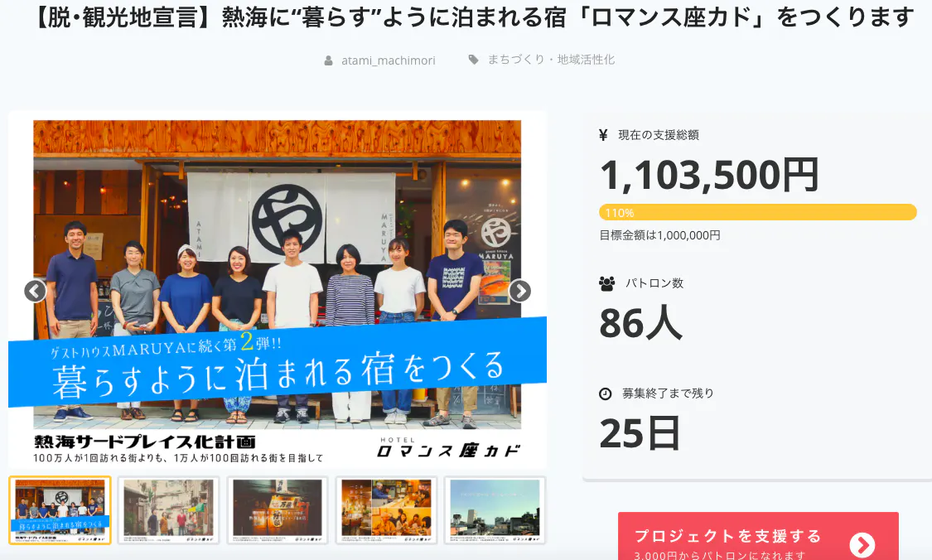932x560 pixels.
Task: Select the fourth thumbnail of restaurant collage
Action: [386, 510]
